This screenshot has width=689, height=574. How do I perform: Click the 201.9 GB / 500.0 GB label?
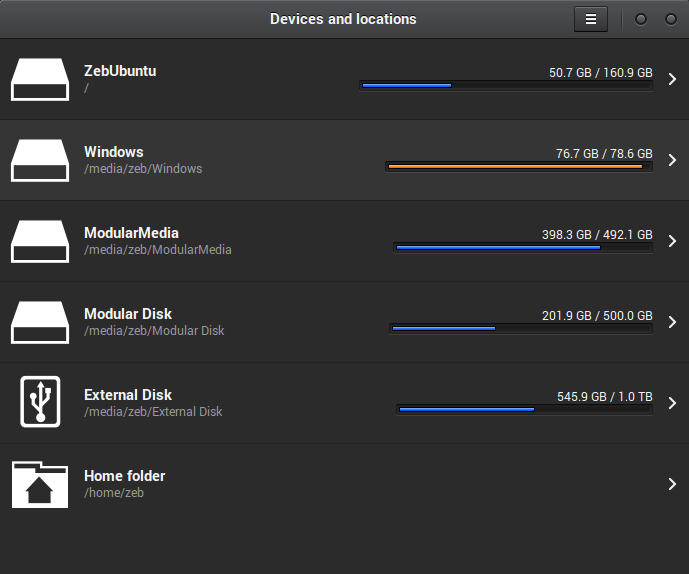597,316
